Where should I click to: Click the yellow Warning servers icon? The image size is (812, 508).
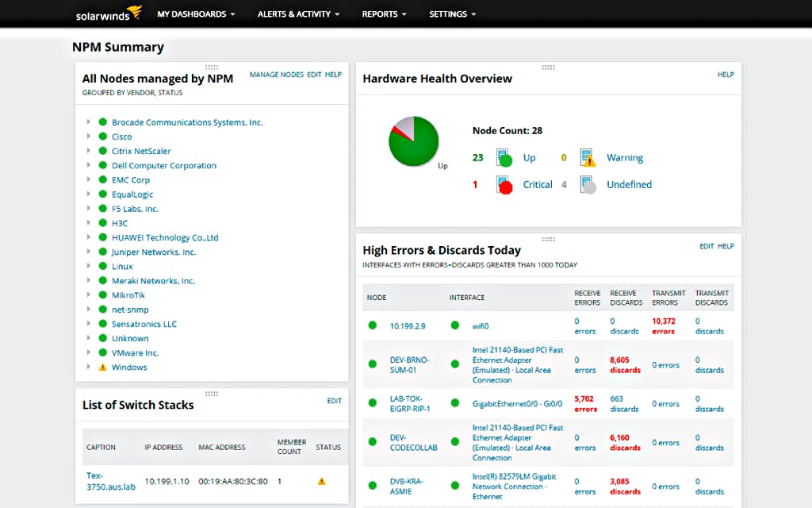click(x=587, y=157)
